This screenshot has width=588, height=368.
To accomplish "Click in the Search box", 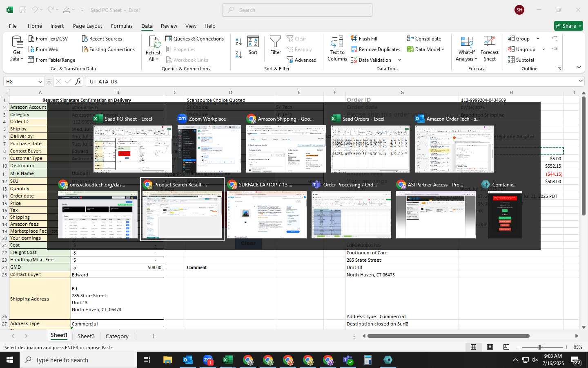I will click(x=297, y=10).
